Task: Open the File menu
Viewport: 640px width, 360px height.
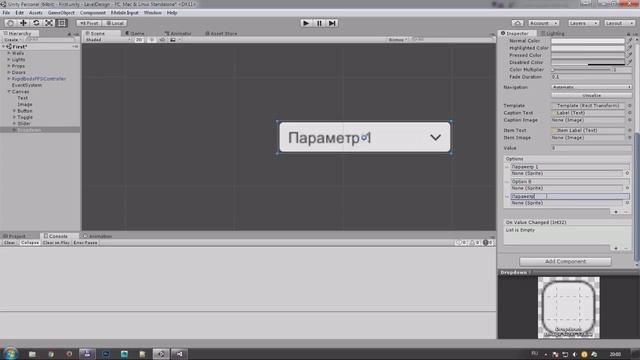Action: point(6,13)
